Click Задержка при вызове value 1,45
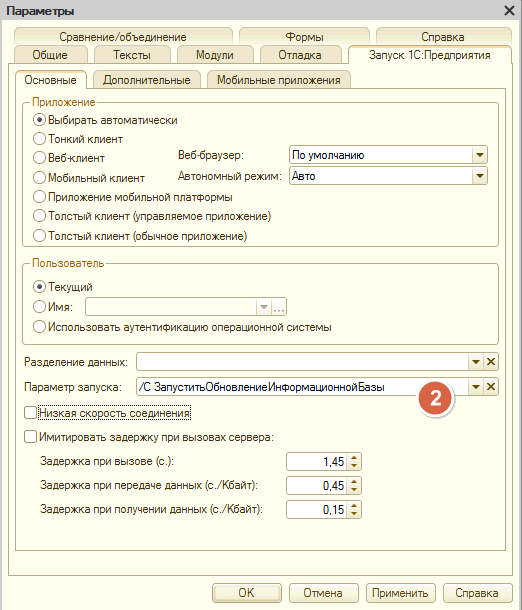This screenshot has height=610, width=522. pos(317,462)
